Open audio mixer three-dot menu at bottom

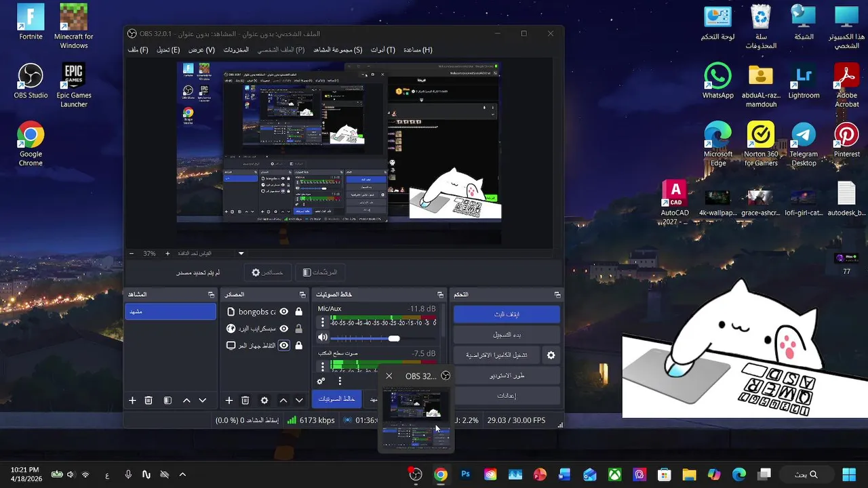(x=340, y=382)
